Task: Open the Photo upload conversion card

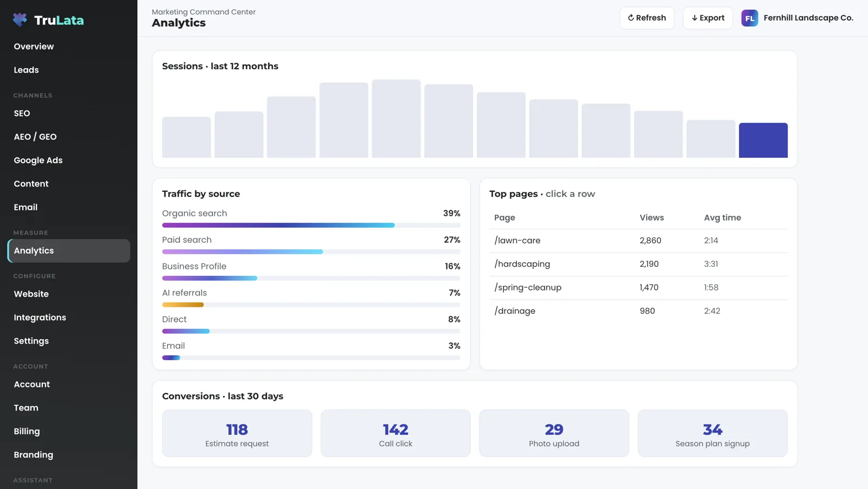Action: [554, 433]
